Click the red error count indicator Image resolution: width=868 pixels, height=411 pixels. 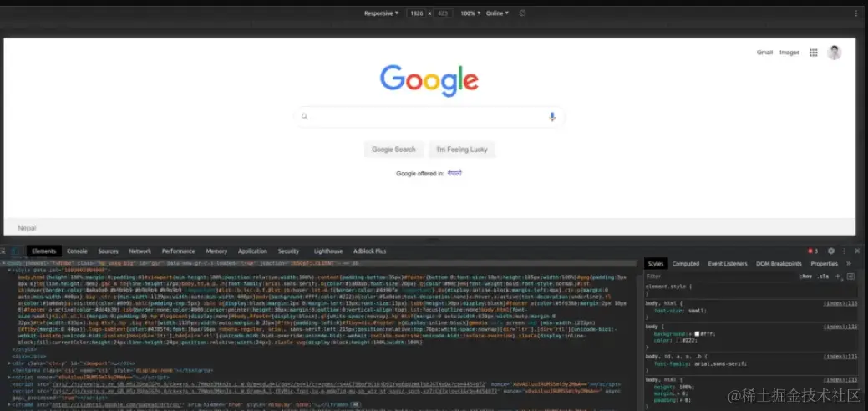coord(813,251)
